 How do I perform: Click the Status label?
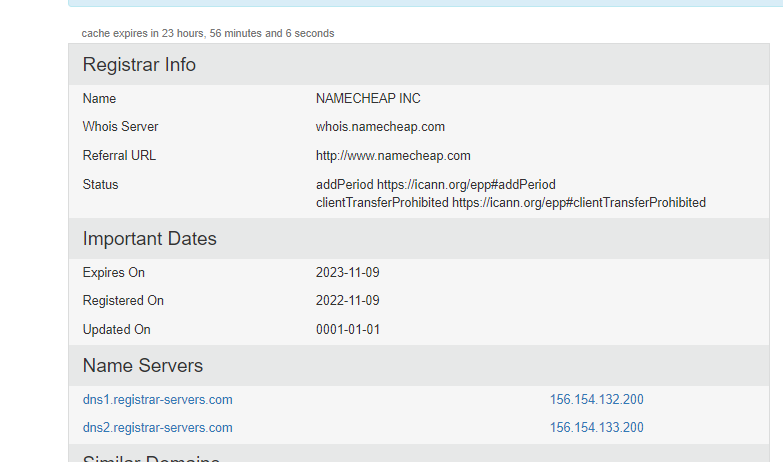click(x=100, y=185)
